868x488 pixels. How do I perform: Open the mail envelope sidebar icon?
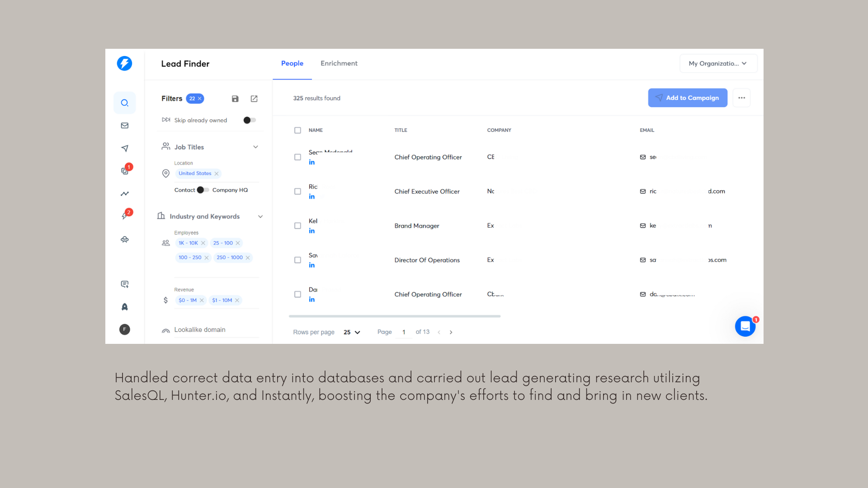pos(124,126)
